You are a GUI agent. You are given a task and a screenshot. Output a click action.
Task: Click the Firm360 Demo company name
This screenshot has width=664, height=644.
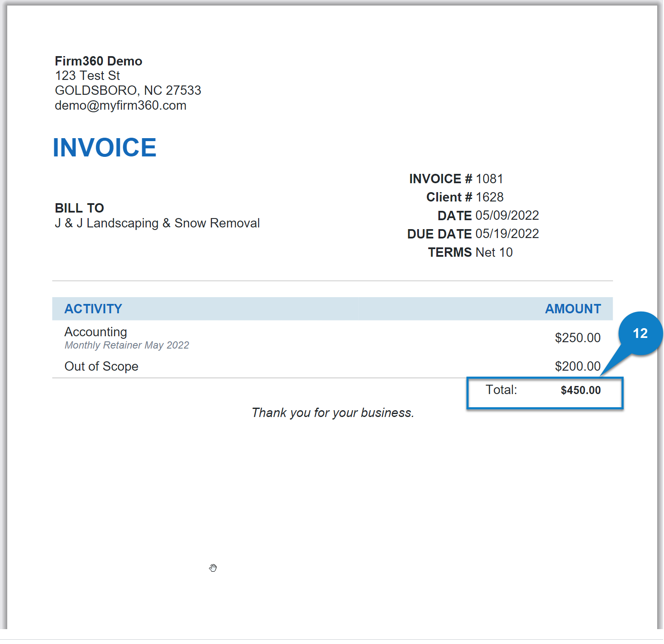(x=98, y=61)
